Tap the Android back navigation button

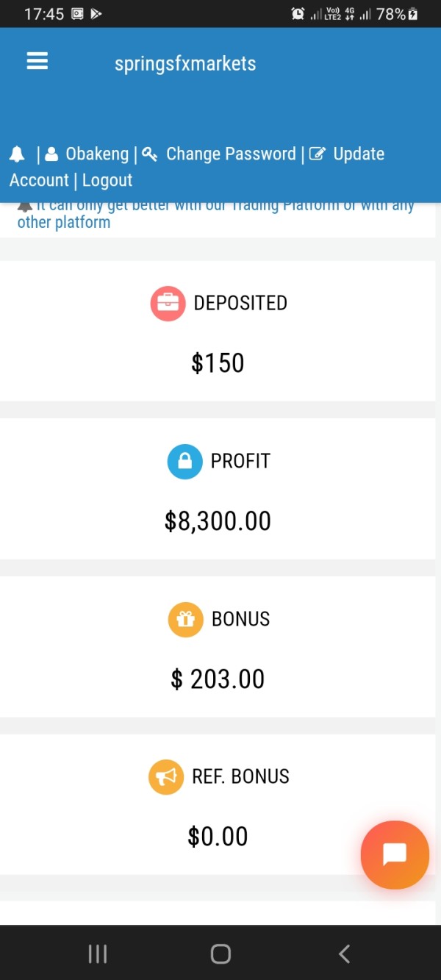click(x=344, y=954)
